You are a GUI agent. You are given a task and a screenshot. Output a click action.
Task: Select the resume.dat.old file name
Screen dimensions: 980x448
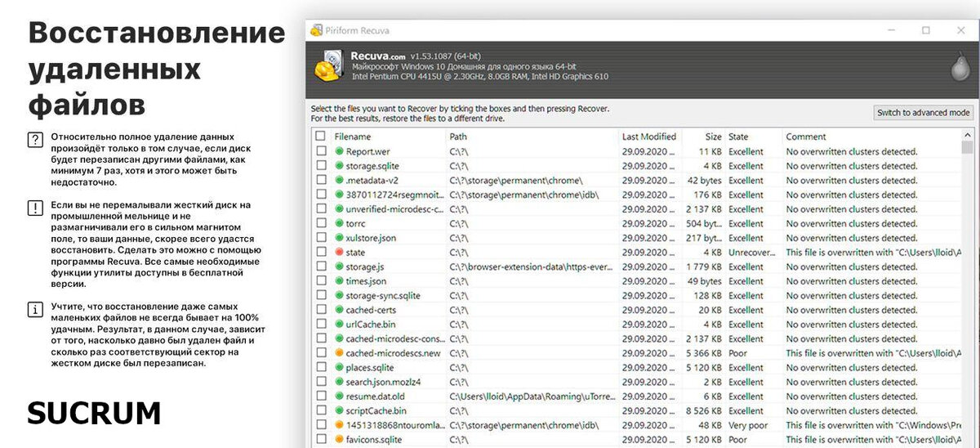pyautogui.click(x=375, y=396)
